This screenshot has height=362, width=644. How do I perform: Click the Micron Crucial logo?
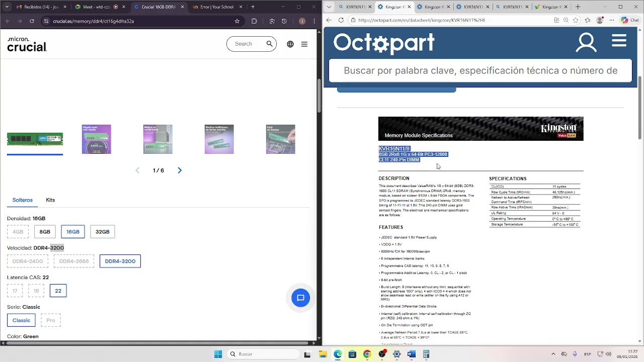[27, 44]
